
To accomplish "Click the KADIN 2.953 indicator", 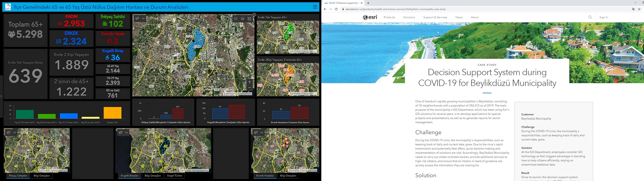I will [x=71, y=21].
